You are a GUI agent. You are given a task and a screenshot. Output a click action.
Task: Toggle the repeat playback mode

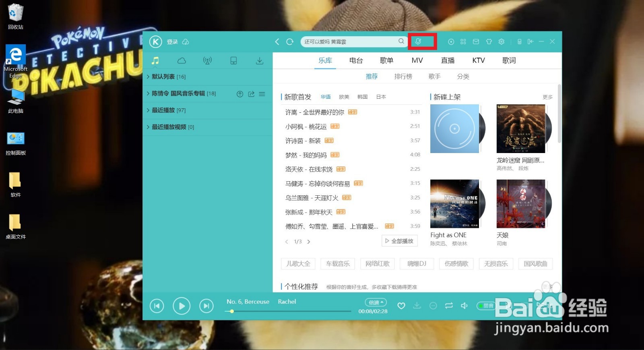[x=449, y=306]
